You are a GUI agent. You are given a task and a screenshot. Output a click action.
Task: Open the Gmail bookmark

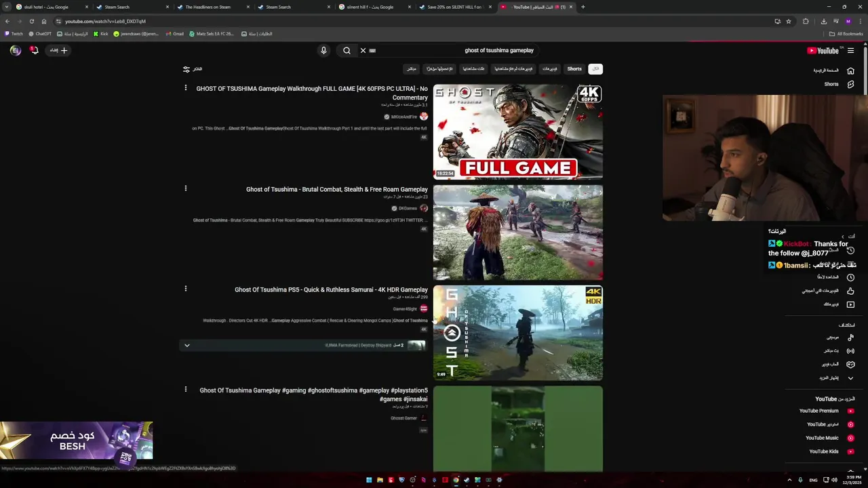(175, 33)
